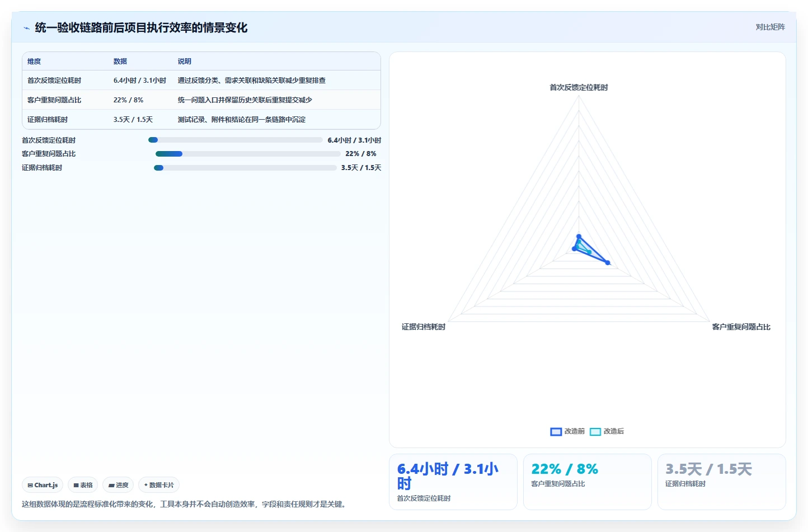Click blue 改造前 point on 首次反馈定位耗时 axis
808x532 pixels.
point(579,237)
